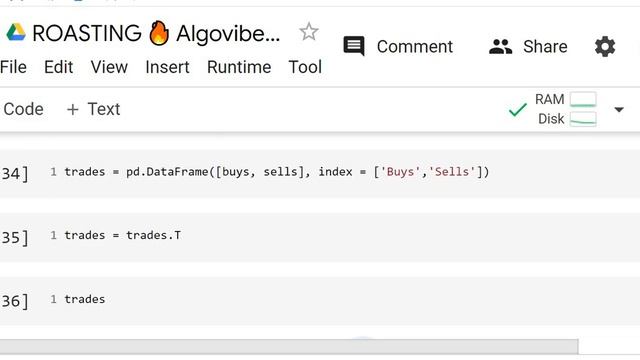Add a new Text cell

pyautogui.click(x=93, y=109)
